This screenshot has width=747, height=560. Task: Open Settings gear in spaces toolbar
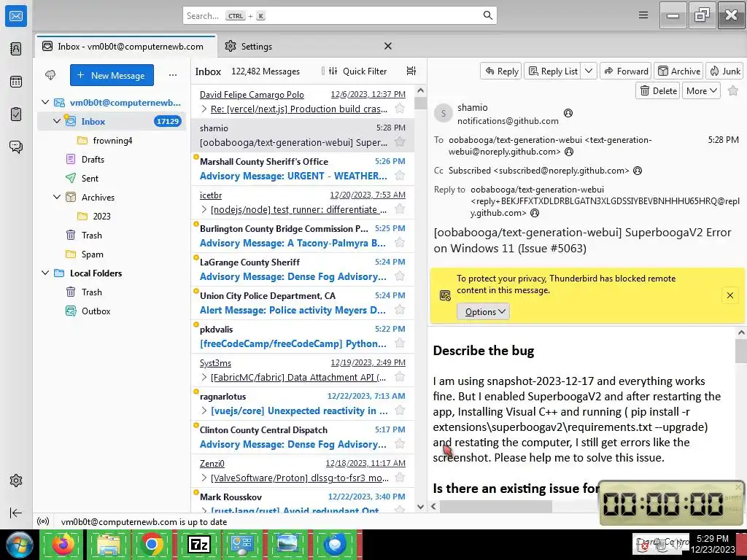coord(16,481)
